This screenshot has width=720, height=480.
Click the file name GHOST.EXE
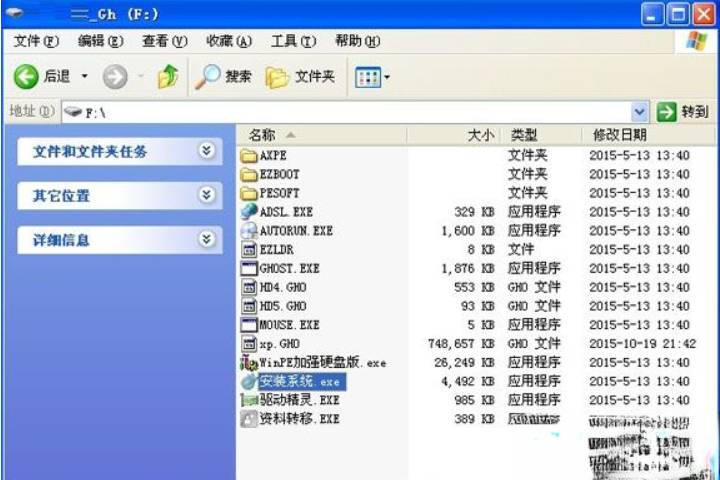pyautogui.click(x=289, y=268)
